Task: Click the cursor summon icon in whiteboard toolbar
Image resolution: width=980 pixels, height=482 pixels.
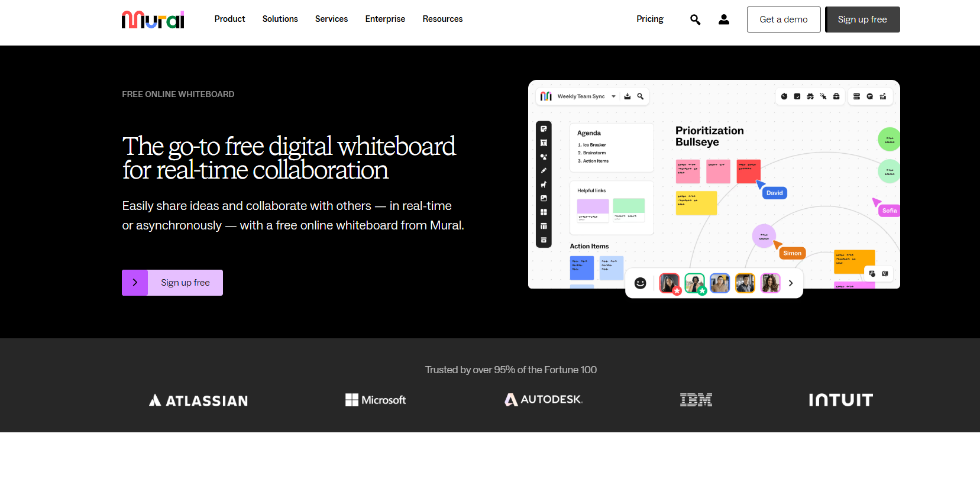Action: click(x=823, y=96)
